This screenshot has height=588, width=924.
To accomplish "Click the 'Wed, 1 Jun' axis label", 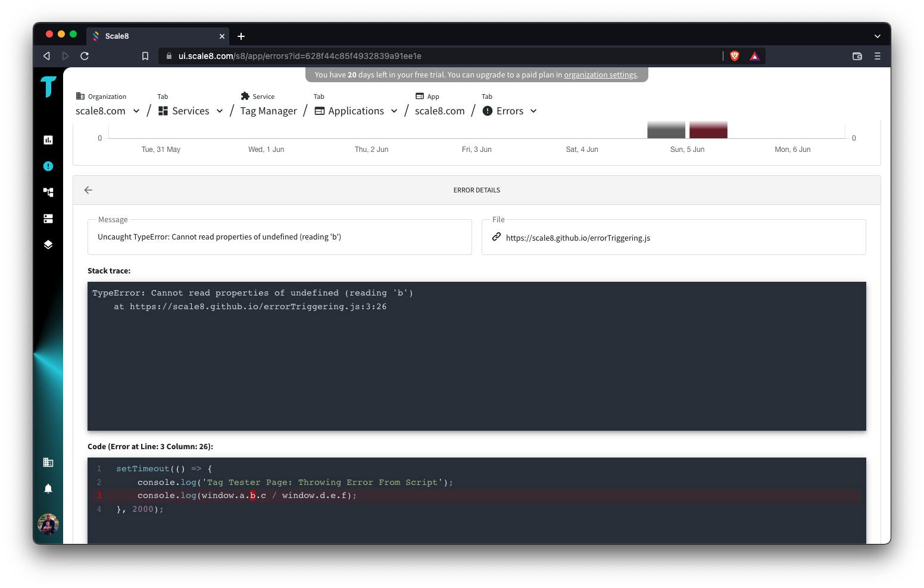I will point(266,150).
